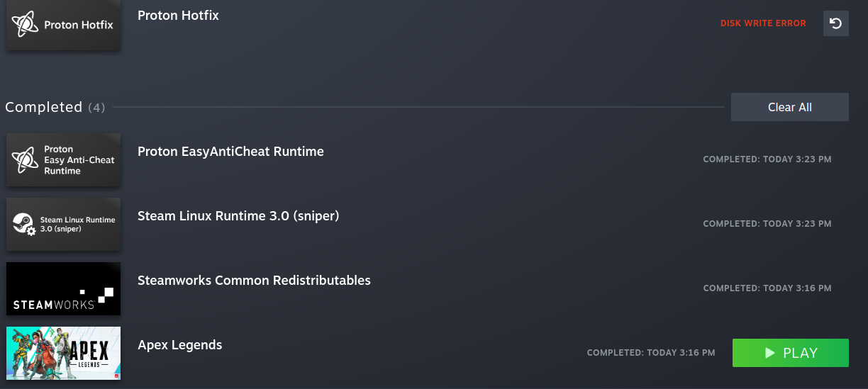This screenshot has height=389, width=868.
Task: Launch Apex Legends with the green PLAY button
Action: 791,353
